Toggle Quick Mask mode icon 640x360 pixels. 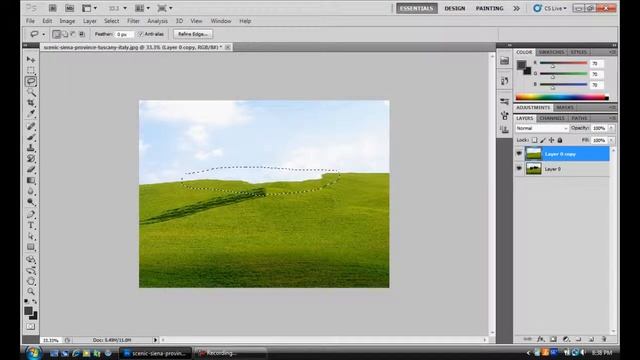click(31, 327)
